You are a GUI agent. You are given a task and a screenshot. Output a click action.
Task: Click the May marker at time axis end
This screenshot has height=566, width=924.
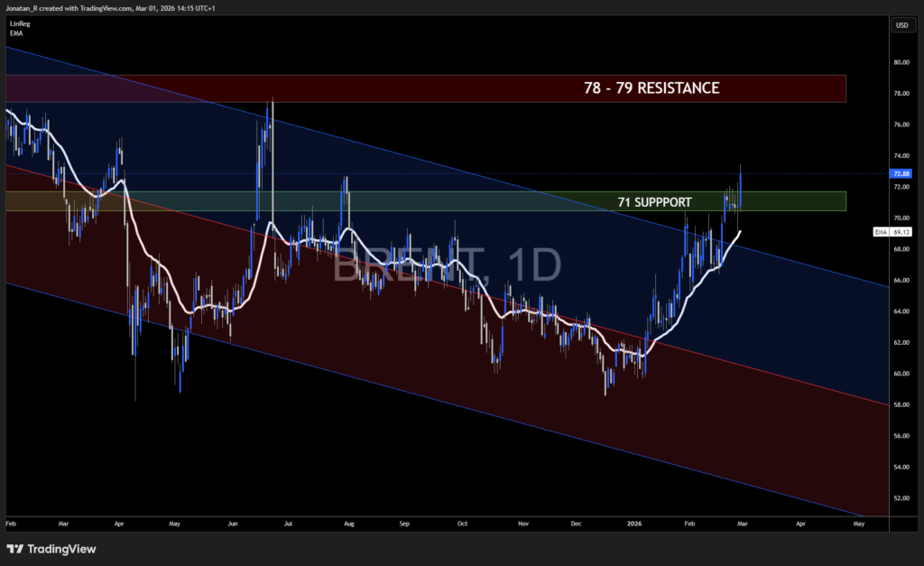click(858, 523)
